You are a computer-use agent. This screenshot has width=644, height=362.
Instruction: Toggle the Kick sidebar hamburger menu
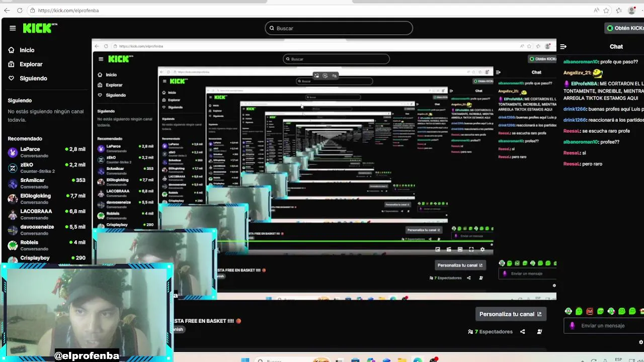(13, 28)
